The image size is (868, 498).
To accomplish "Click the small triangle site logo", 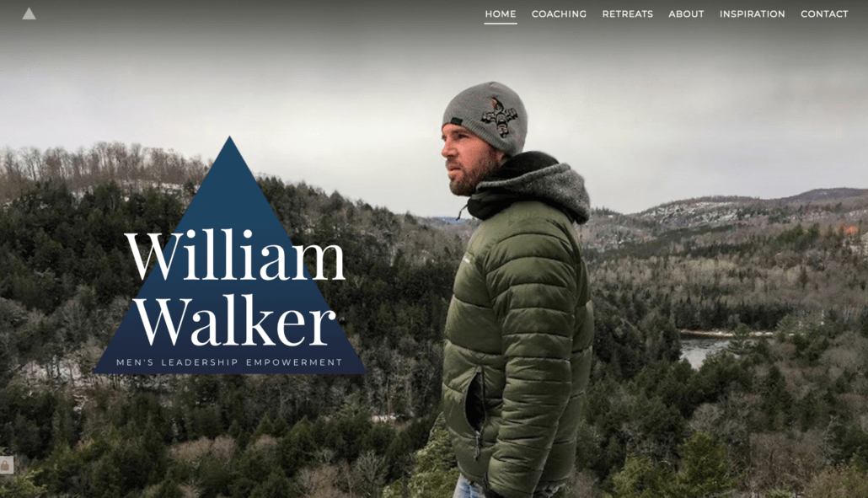I will 29,13.
